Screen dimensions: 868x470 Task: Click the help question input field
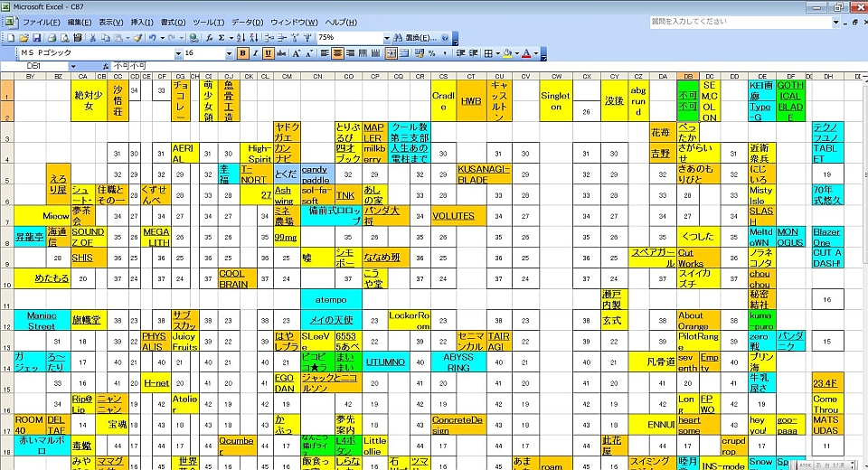(741, 22)
